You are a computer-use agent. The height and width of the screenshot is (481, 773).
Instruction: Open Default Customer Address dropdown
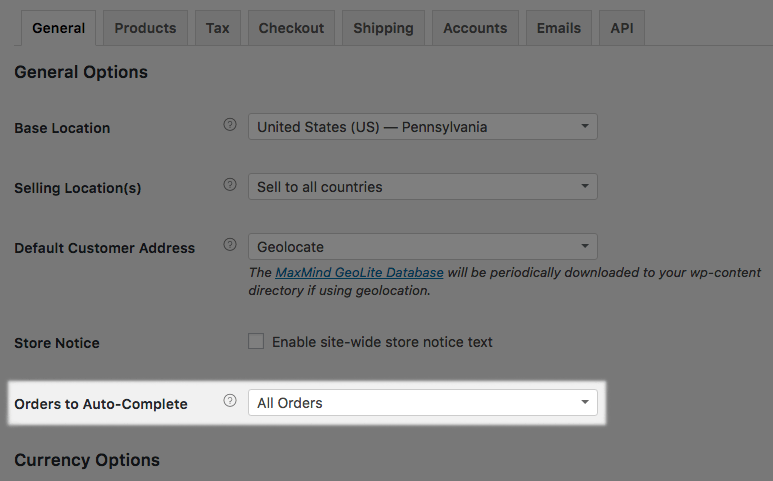tap(422, 247)
